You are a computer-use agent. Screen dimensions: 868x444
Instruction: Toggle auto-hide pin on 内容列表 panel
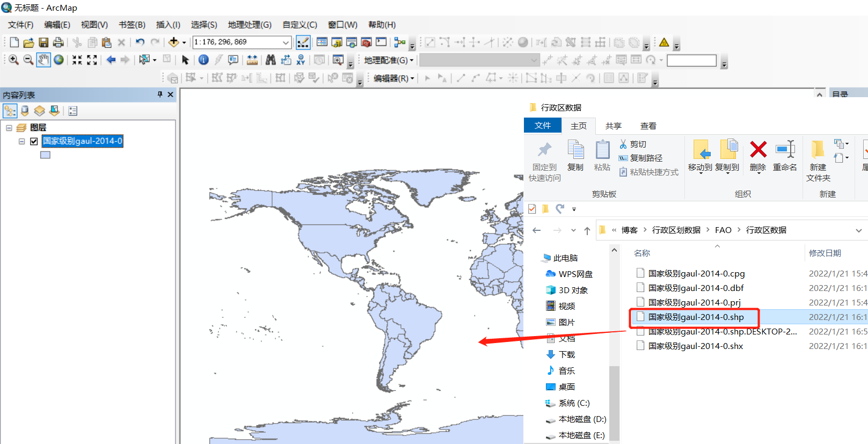pyautogui.click(x=160, y=94)
